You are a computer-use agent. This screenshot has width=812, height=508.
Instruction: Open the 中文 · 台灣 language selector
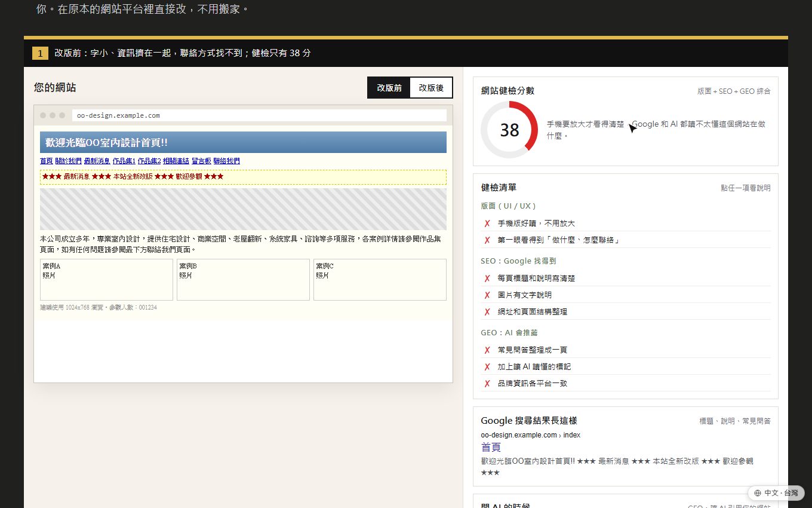coord(776,493)
